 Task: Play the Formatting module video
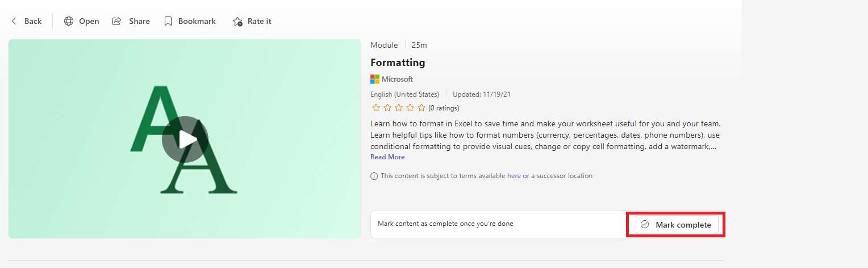(x=185, y=139)
